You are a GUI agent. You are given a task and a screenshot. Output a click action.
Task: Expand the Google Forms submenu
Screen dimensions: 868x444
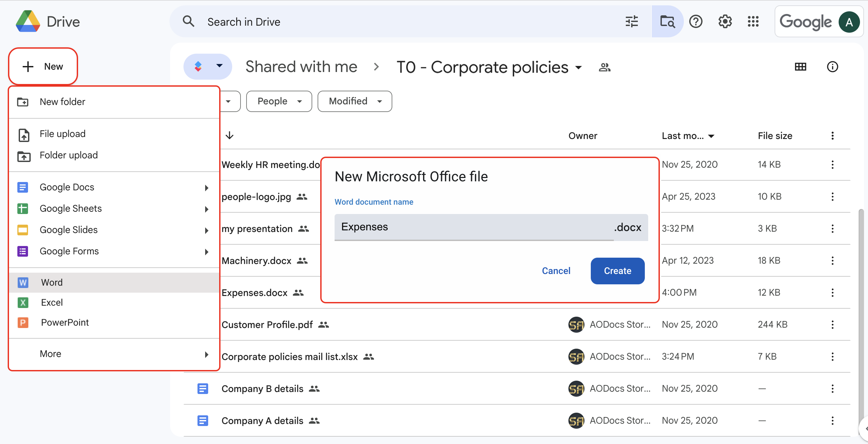pos(206,252)
